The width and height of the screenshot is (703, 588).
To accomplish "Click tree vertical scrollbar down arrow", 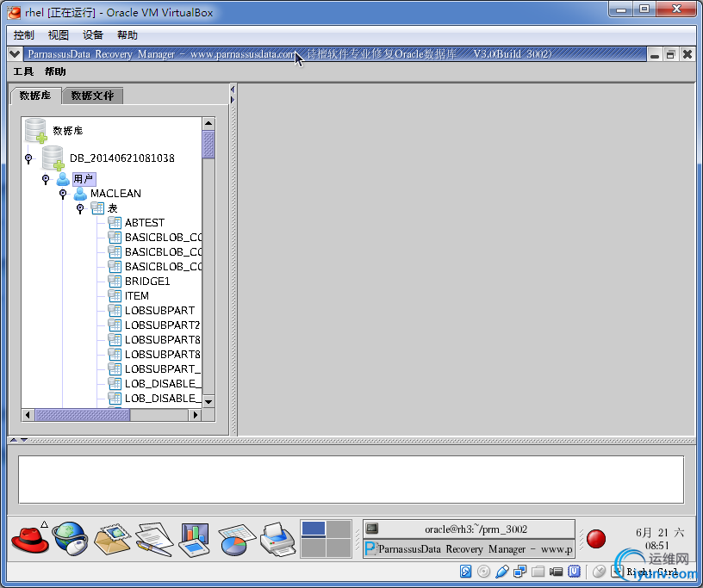I will click(x=208, y=401).
